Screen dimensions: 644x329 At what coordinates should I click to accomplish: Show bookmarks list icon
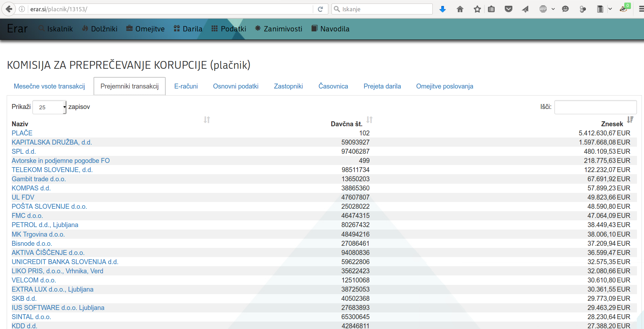tap(491, 9)
